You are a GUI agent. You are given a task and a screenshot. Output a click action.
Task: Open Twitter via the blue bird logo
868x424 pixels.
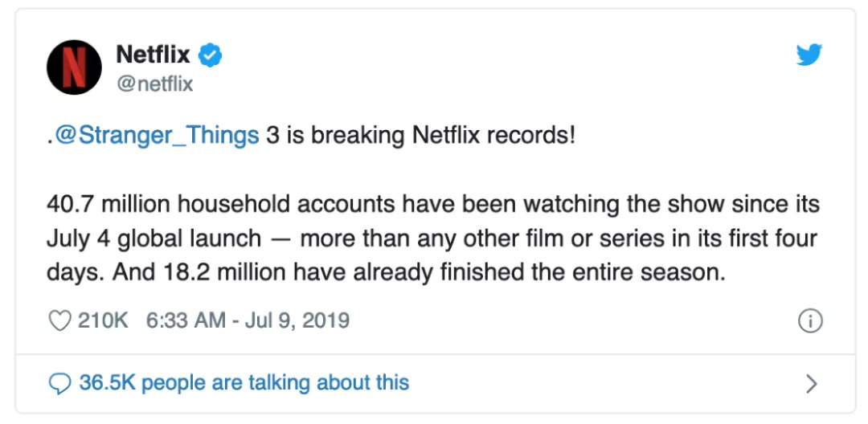point(809,55)
